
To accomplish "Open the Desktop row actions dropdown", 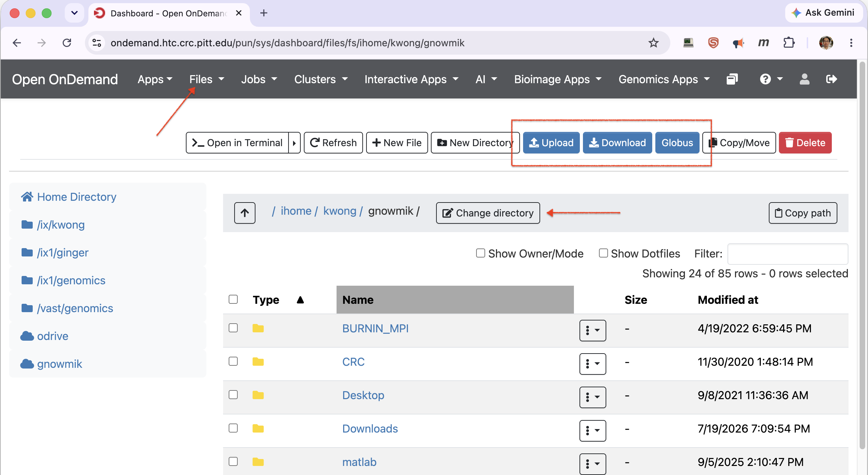I will pos(592,397).
